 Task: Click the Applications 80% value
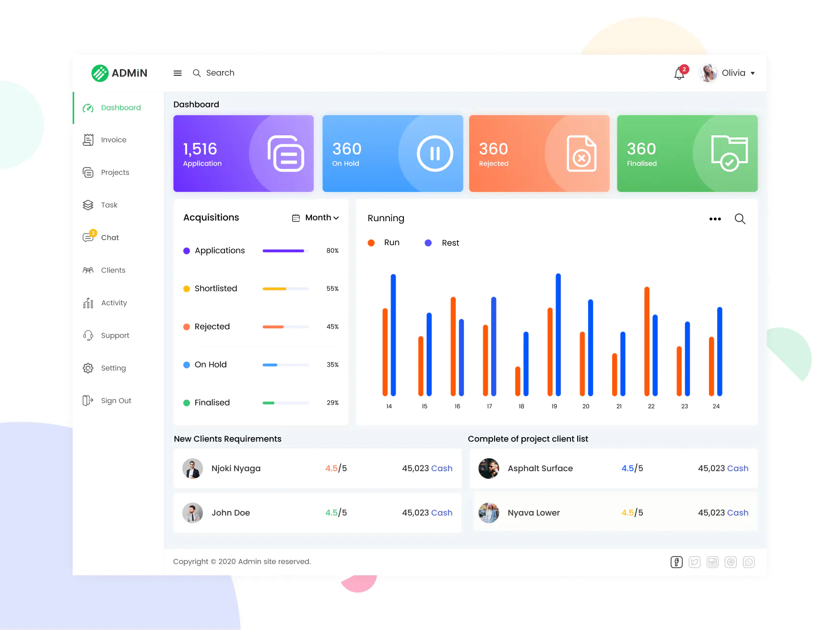pyautogui.click(x=332, y=251)
